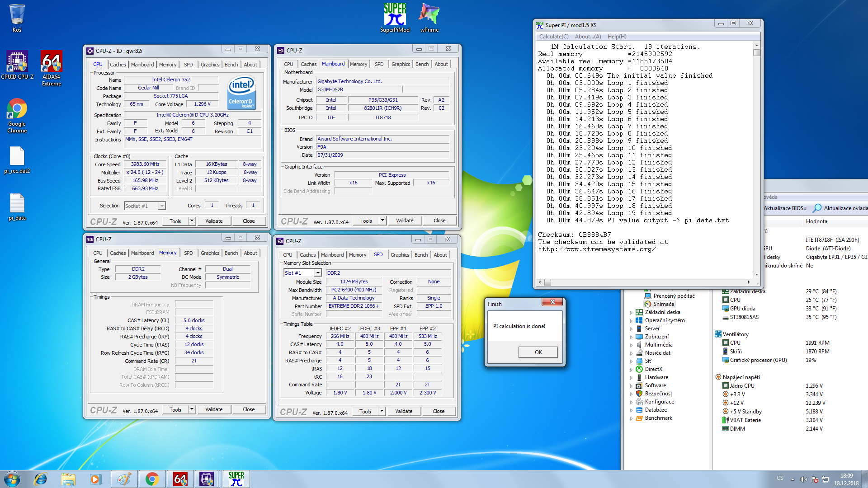Click CS language indicator in tray
Screen dimensions: 868x488
click(780, 478)
